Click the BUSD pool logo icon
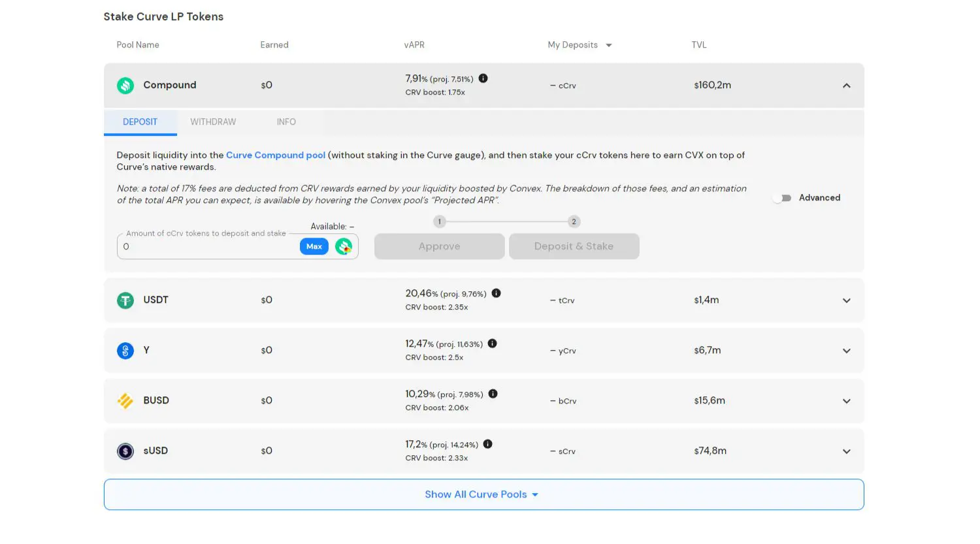Image resolution: width=980 pixels, height=544 pixels. click(125, 401)
